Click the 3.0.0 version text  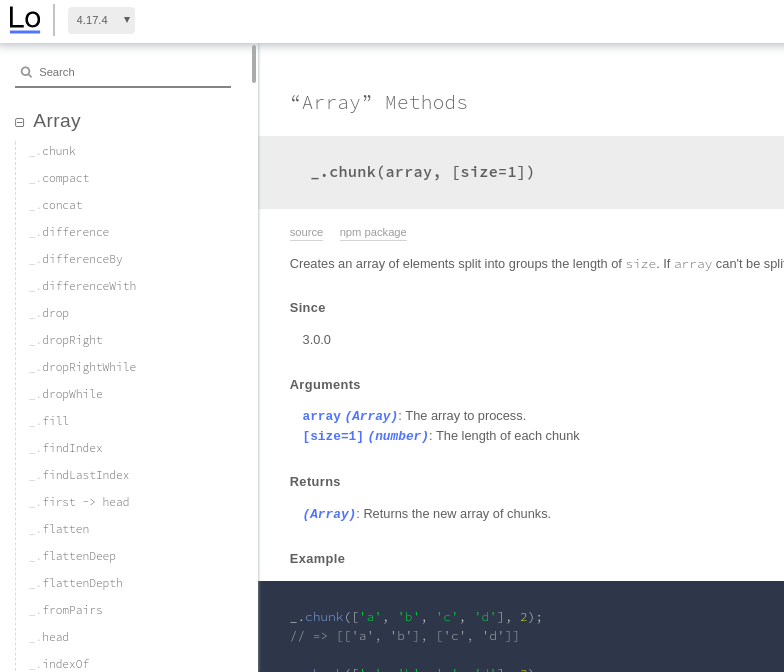tap(316, 340)
